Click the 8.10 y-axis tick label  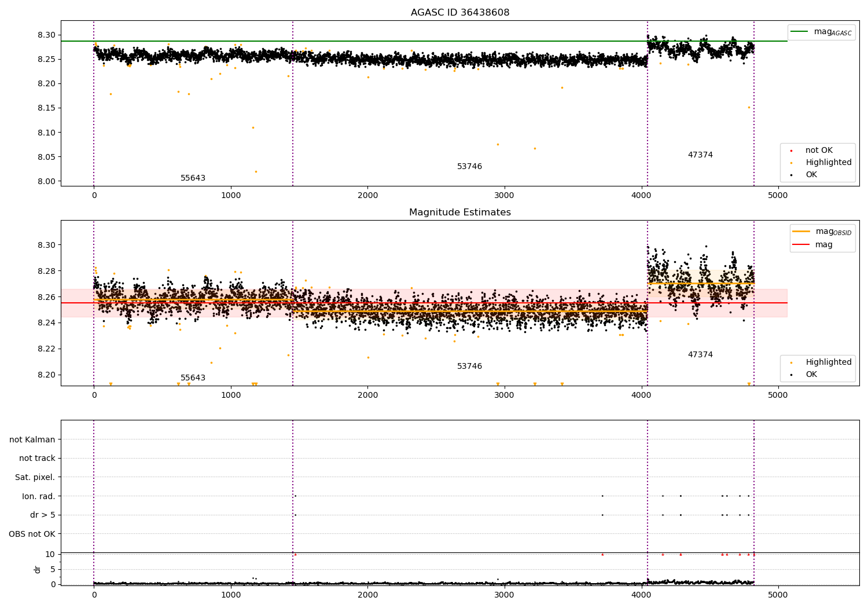(47, 133)
